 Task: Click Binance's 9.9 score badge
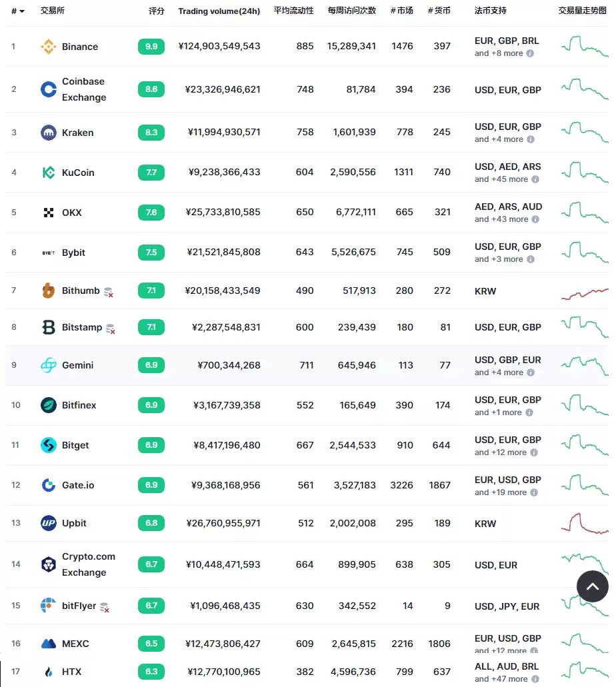(151, 47)
